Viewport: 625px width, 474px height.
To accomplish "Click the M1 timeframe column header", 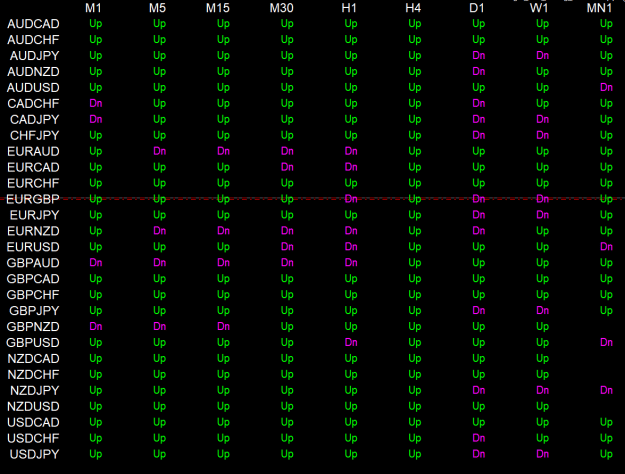I will (x=93, y=8).
